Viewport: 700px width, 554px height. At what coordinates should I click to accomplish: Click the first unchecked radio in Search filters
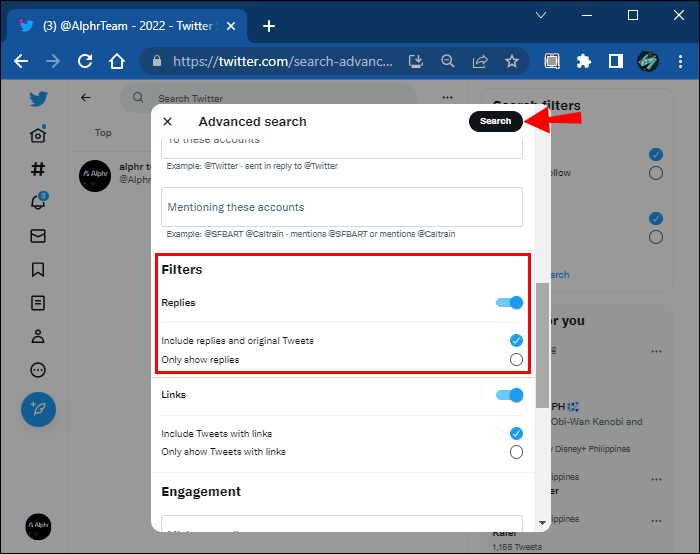(656, 173)
